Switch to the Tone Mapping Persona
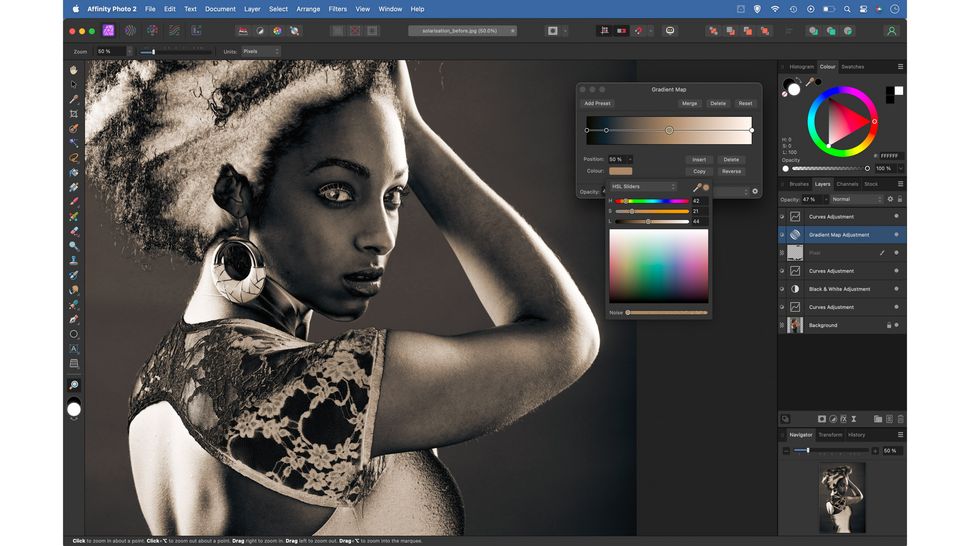The width and height of the screenshot is (970, 546). [174, 30]
